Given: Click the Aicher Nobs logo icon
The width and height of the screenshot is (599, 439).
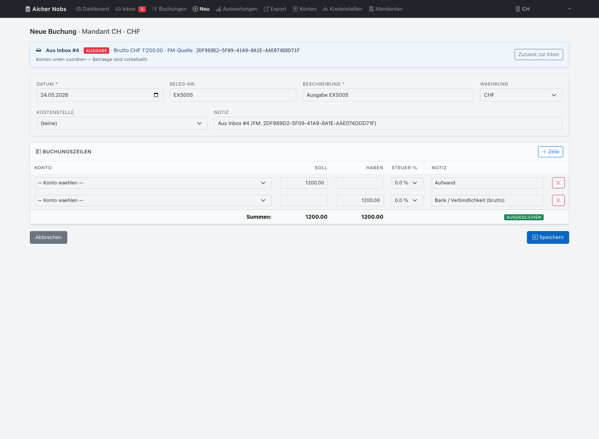Looking at the screenshot, I should 28,9.
